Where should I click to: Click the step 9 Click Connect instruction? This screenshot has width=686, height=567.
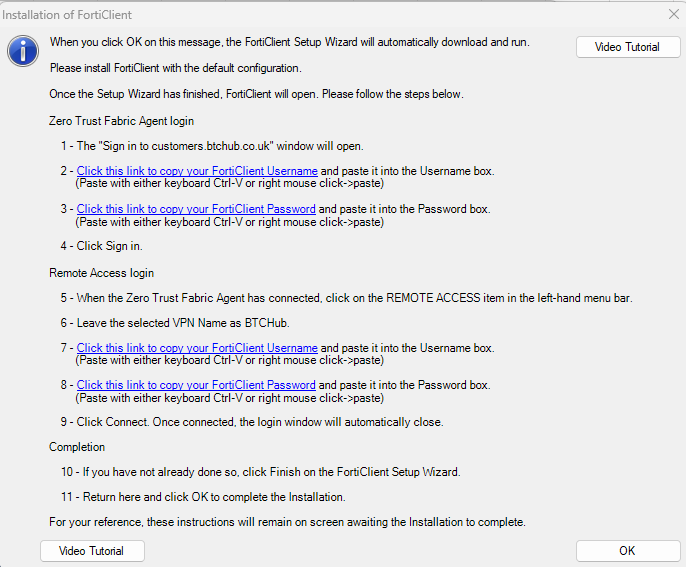pyautogui.click(x=252, y=422)
